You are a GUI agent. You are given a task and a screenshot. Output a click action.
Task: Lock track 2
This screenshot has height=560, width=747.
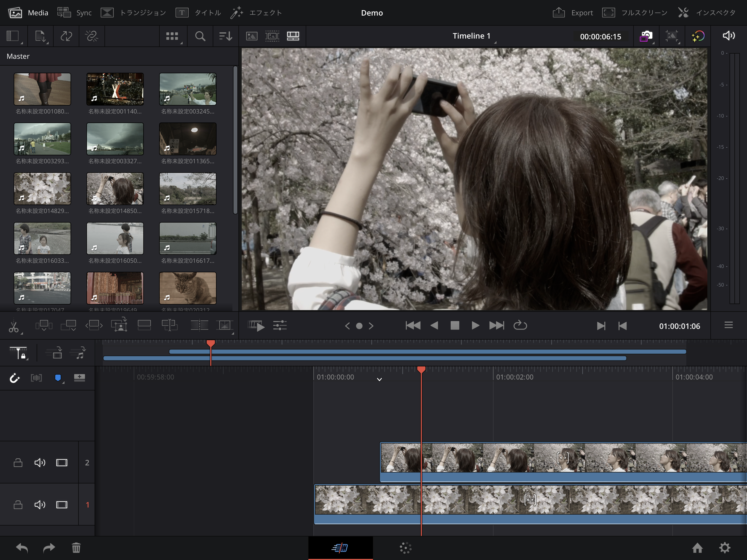18,462
